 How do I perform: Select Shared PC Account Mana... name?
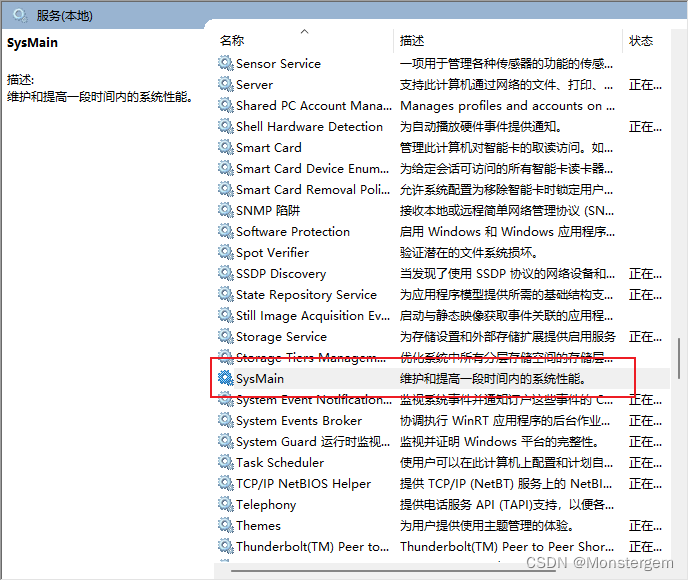(314, 106)
